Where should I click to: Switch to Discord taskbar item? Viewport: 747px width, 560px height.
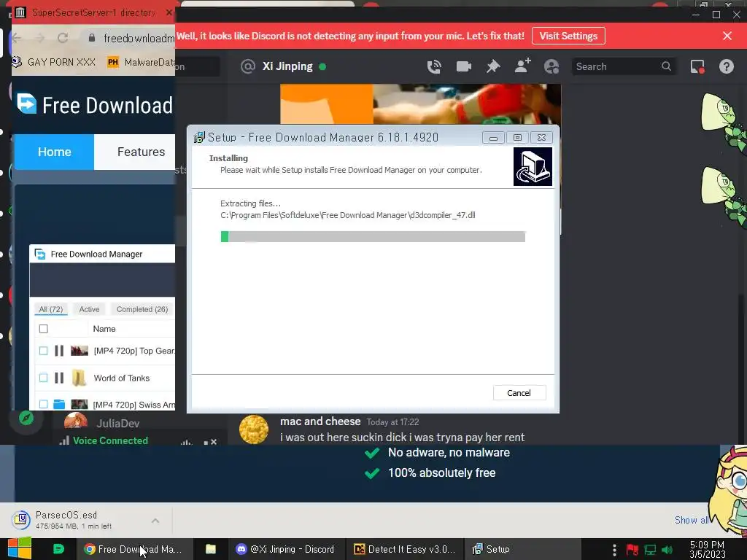(286, 549)
